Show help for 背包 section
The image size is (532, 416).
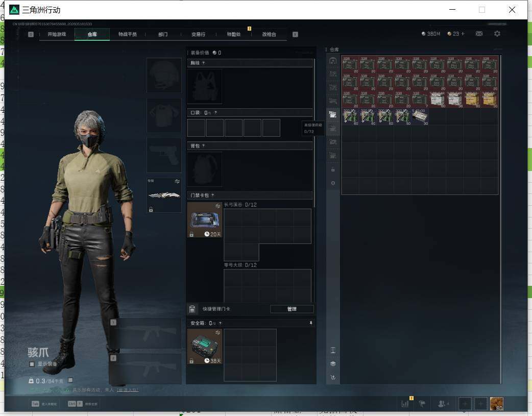point(203,146)
